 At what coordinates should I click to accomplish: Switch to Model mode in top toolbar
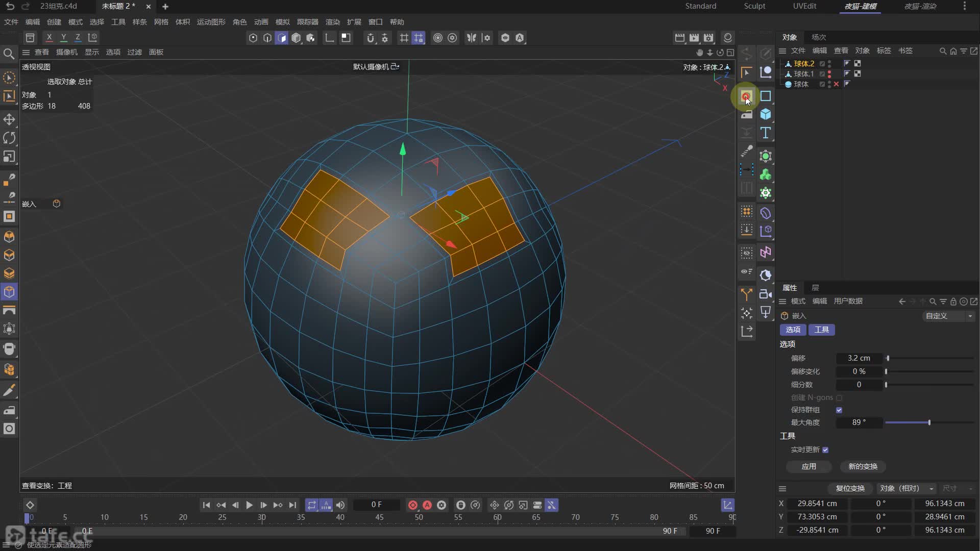click(296, 38)
